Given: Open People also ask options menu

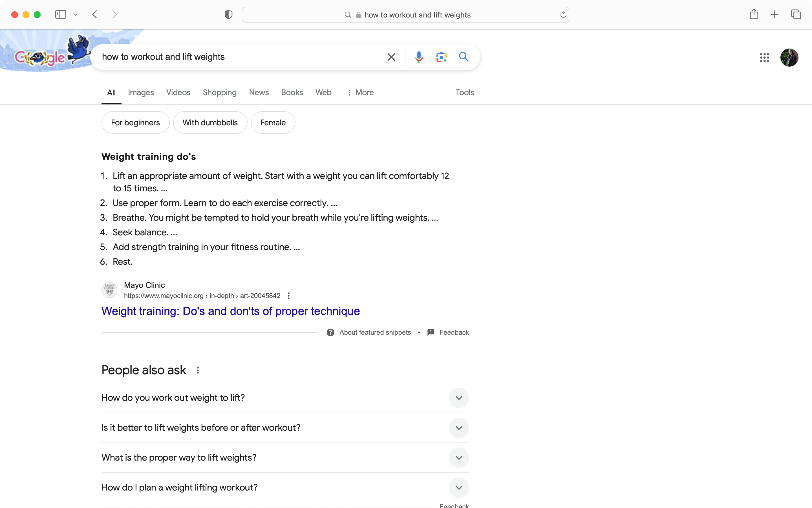Looking at the screenshot, I should [x=198, y=370].
